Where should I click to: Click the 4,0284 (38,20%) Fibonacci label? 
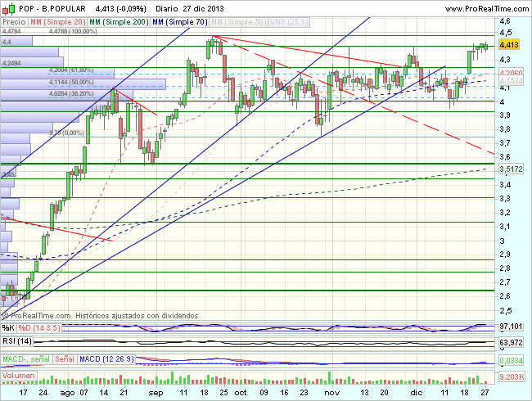point(71,93)
